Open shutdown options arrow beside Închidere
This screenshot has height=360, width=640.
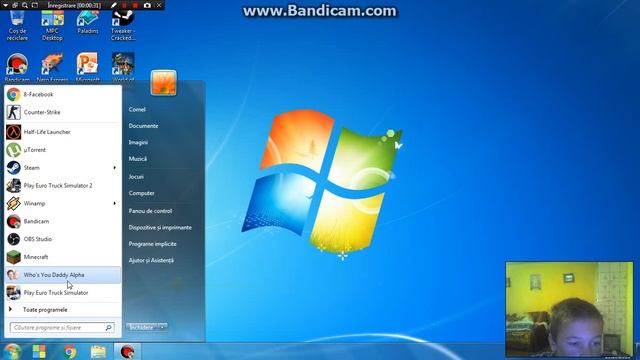pos(162,327)
